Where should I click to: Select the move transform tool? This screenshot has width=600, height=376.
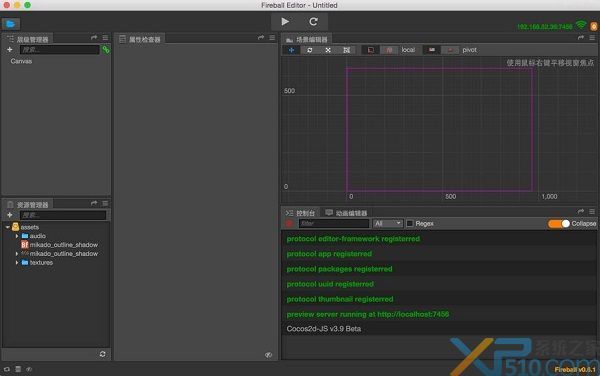click(292, 50)
